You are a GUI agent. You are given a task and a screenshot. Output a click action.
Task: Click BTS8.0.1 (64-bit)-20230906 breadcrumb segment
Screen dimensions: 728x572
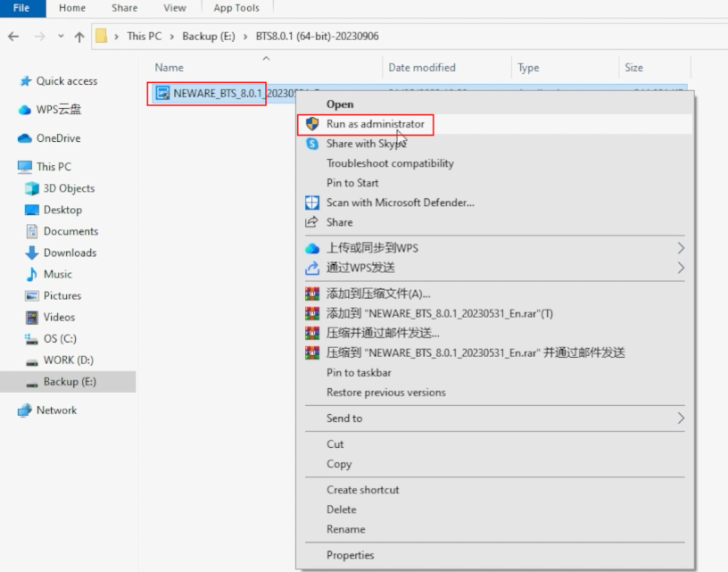(x=317, y=37)
